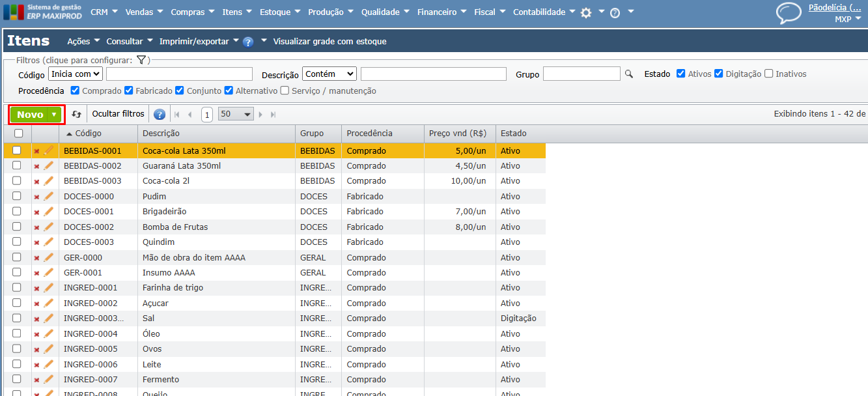Viewport: 868px width, 396px height.
Task: Click the settings gear icon in top menu
Action: tap(586, 12)
